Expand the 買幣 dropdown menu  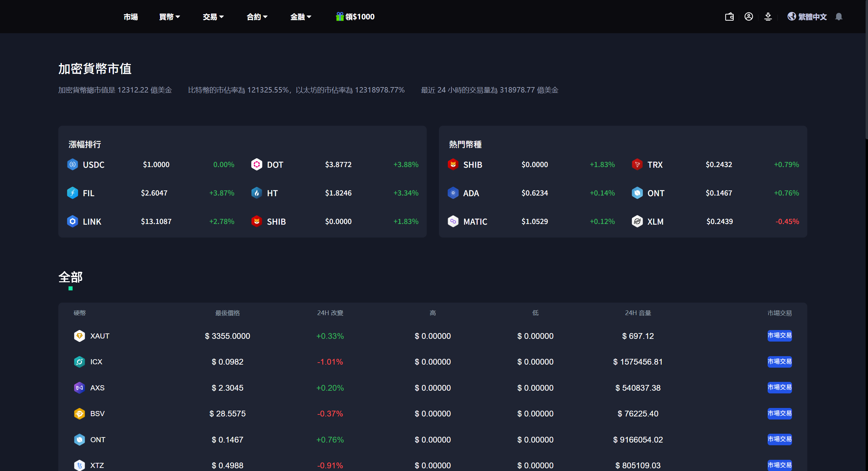click(169, 17)
